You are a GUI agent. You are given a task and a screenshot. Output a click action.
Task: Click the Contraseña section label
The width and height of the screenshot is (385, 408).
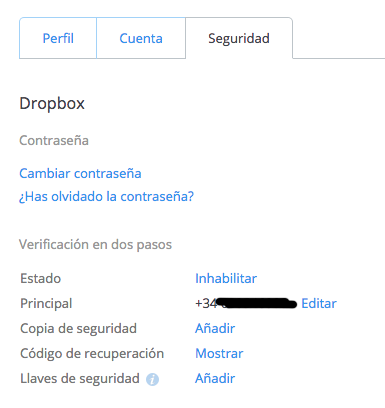[54, 140]
